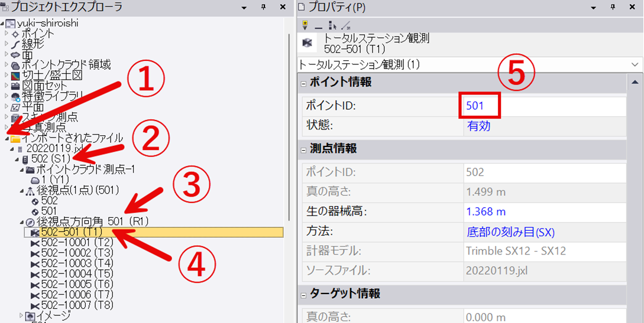Viewport: 644px width, 323px height.
Task: Open the トータルステーション観測 (1) dropdown
Action: click(x=635, y=65)
